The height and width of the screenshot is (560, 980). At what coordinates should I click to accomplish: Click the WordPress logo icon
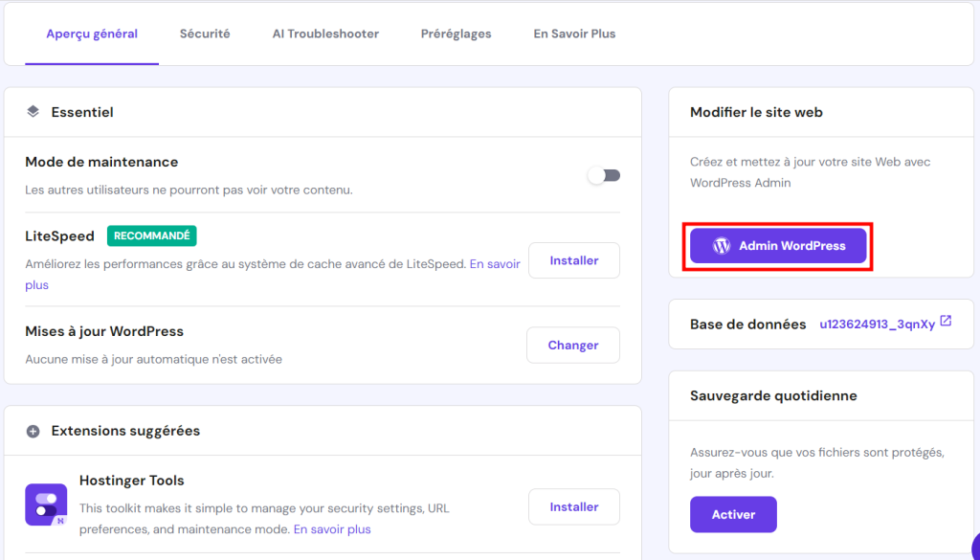722,246
